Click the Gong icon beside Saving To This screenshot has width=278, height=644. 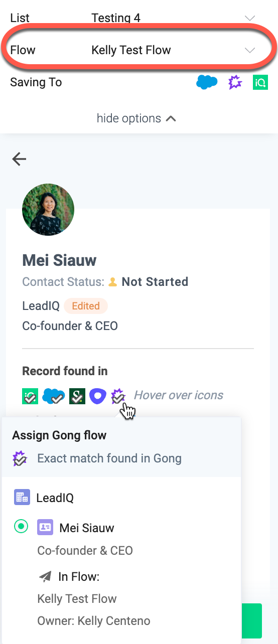pos(235,82)
